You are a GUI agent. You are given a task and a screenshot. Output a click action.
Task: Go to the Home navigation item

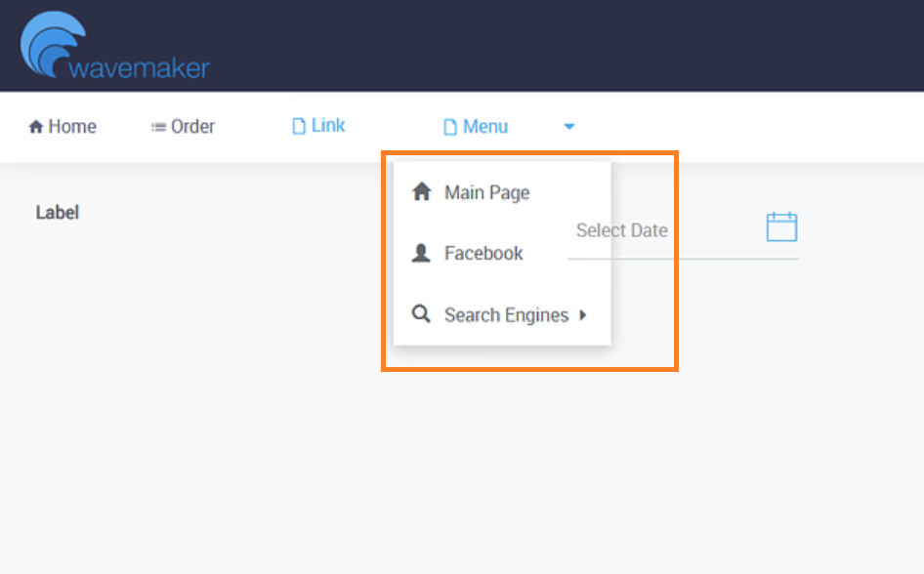[x=72, y=127]
